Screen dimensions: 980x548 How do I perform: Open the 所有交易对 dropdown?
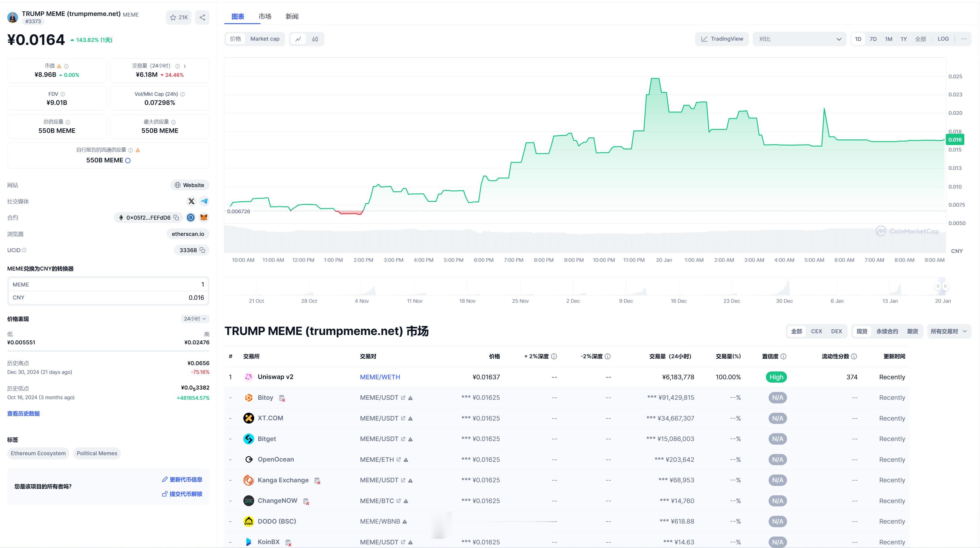tap(949, 331)
